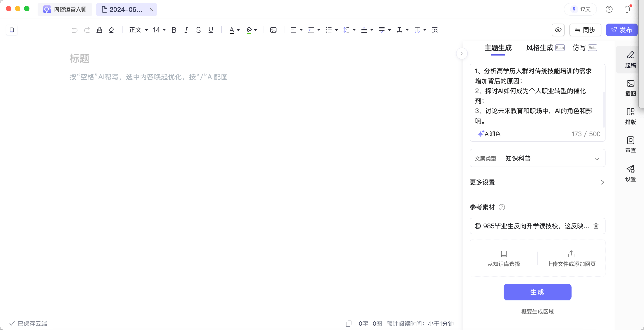The image size is (644, 330).
Task: Toggle the preview eye button
Action: point(558,30)
